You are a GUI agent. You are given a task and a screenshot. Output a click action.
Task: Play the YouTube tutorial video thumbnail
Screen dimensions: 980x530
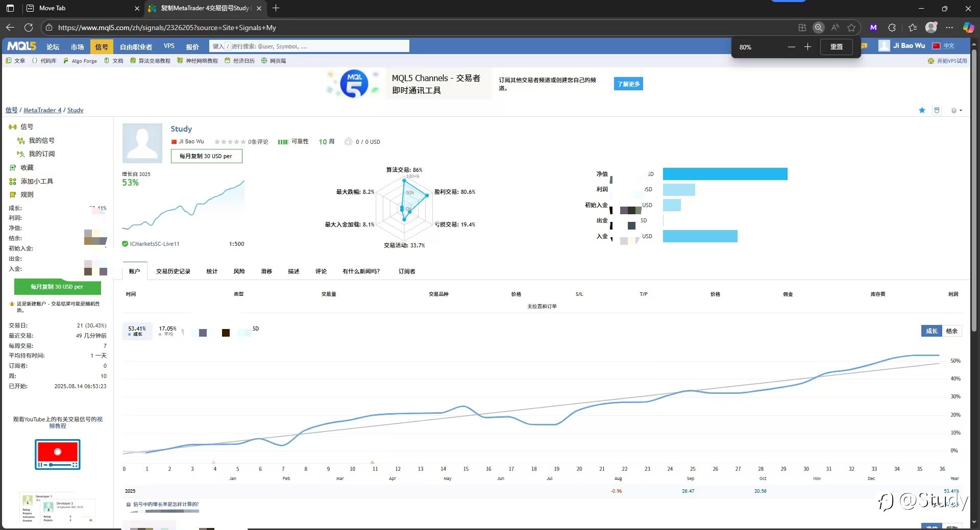(x=58, y=455)
